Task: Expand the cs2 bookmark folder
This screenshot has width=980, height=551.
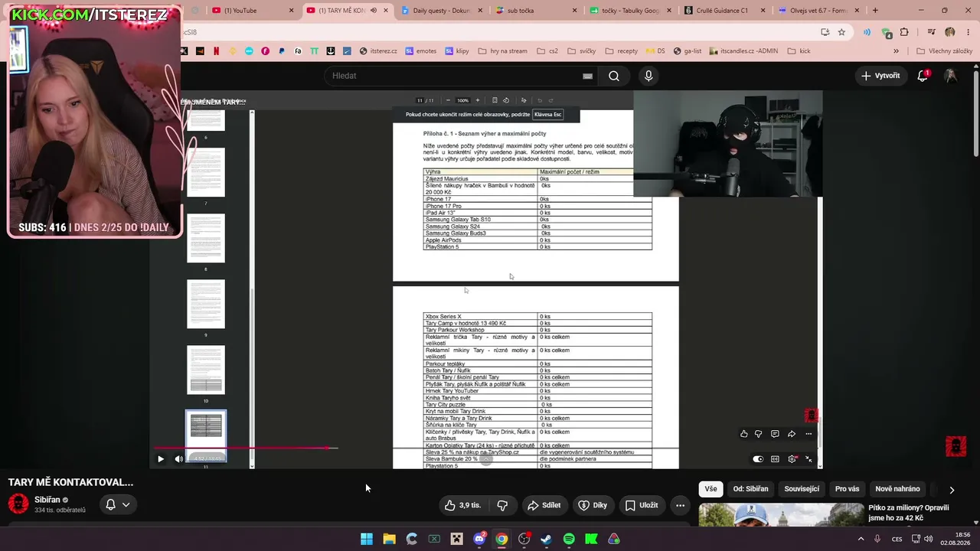Action: click(x=547, y=51)
